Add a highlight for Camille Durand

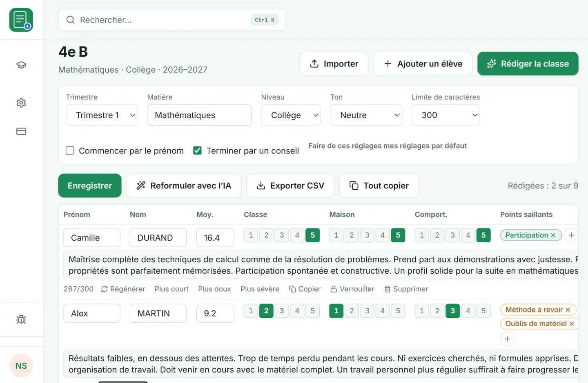571,235
